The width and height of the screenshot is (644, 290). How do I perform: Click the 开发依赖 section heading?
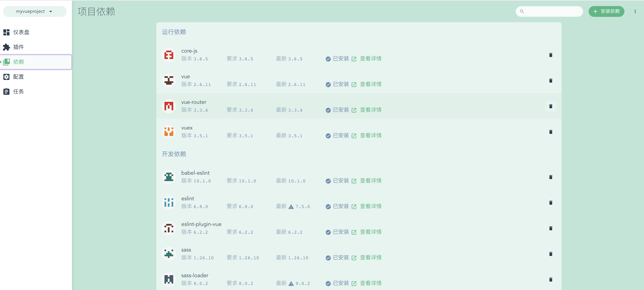point(174,154)
